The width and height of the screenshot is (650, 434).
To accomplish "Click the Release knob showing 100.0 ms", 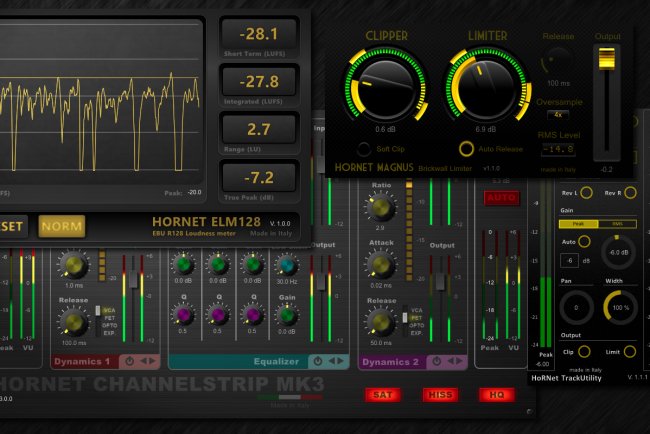I will click(x=73, y=322).
